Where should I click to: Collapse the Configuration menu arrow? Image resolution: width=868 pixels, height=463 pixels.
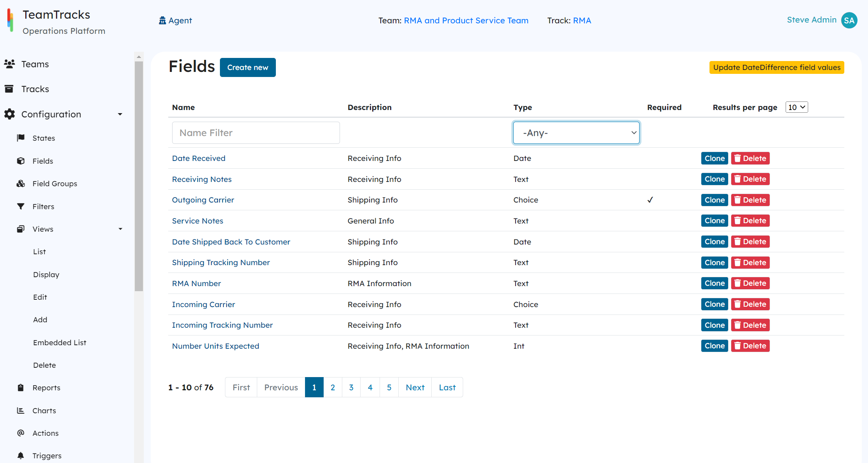[x=120, y=114]
